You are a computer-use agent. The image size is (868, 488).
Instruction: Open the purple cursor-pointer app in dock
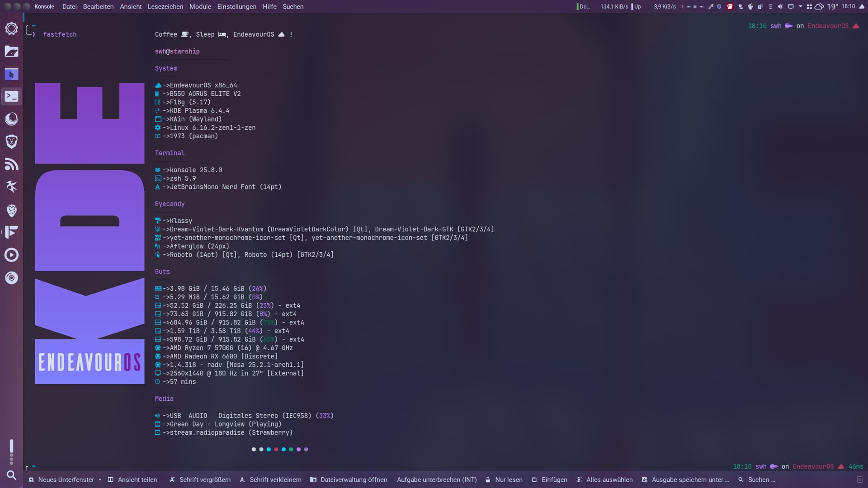pos(12,74)
